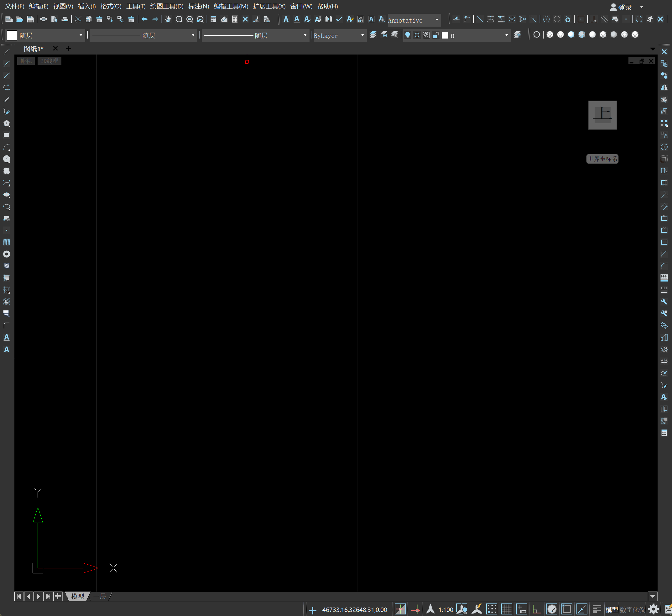Toggle snap mode dots button in status bar
Image resolution: width=672 pixels, height=616 pixels.
491,609
